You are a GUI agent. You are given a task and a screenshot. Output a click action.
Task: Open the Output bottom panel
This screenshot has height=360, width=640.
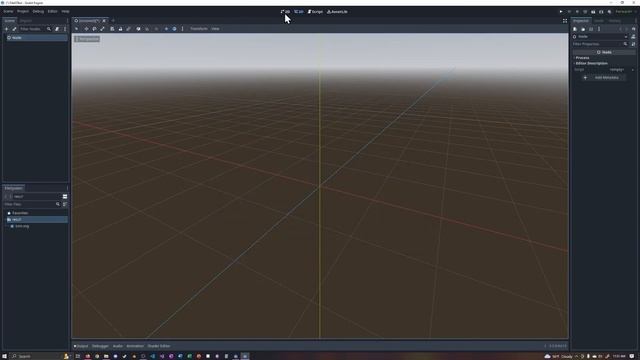coord(81,346)
